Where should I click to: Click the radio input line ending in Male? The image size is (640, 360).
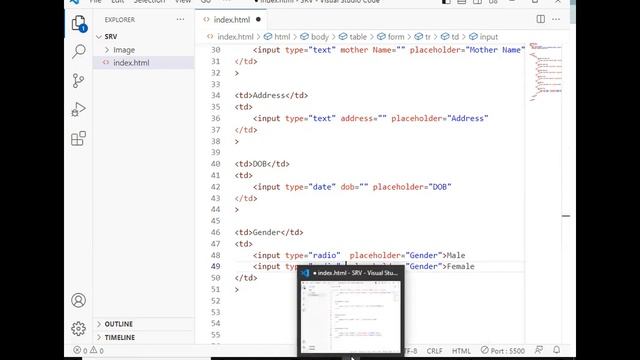(x=359, y=255)
